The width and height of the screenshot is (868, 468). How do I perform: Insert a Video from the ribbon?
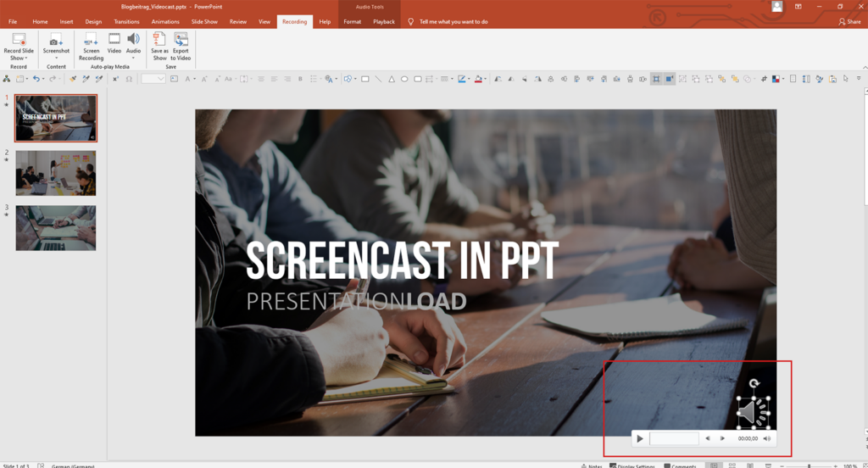[x=114, y=40]
